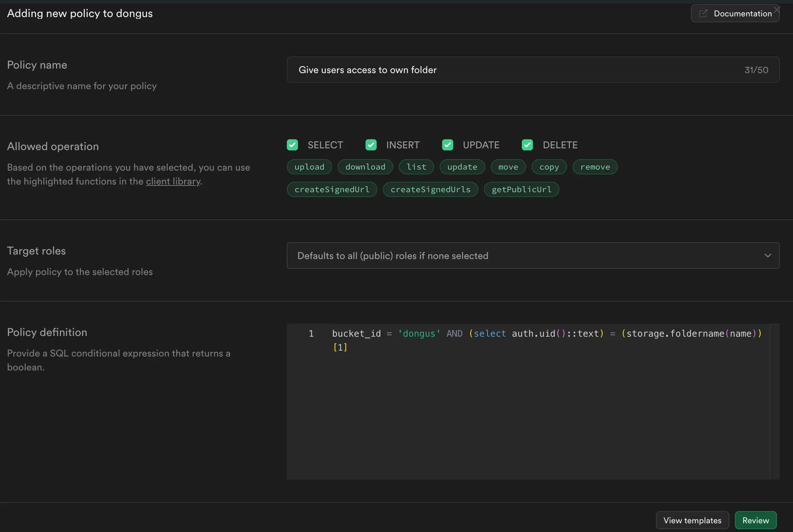The width and height of the screenshot is (793, 532).
Task: Toggle the INSERT operation checkbox
Action: 371,144
